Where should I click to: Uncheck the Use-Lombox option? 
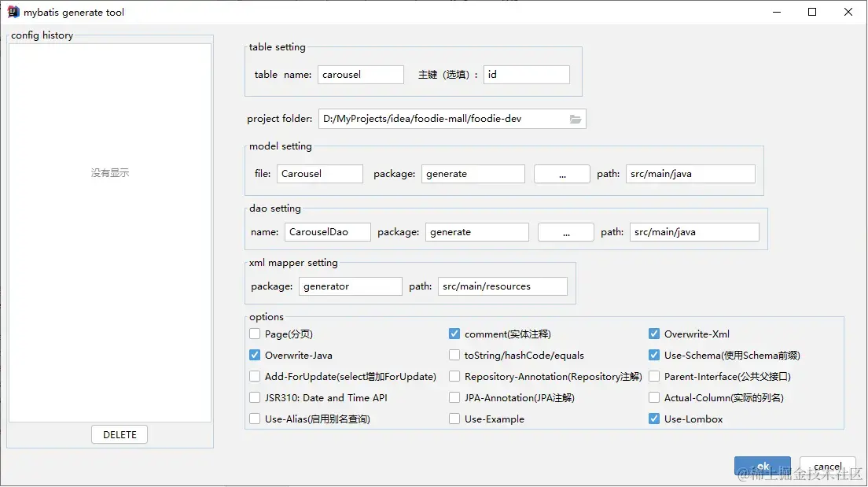coord(654,419)
